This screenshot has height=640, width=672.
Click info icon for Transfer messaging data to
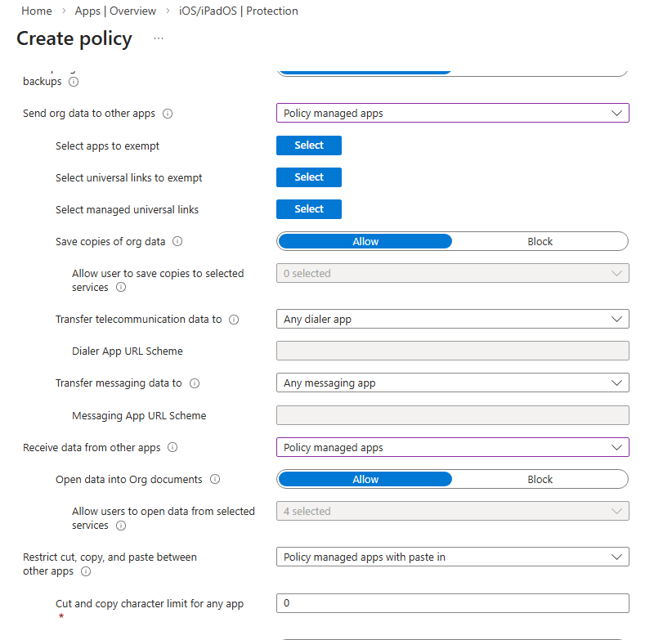click(195, 383)
